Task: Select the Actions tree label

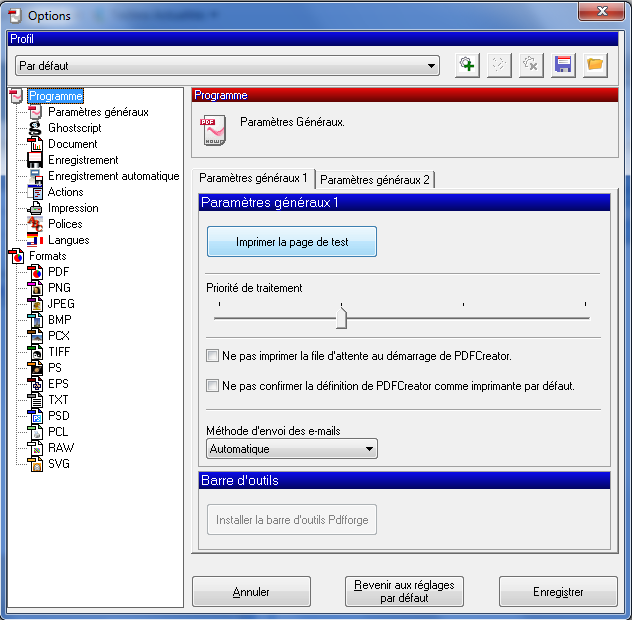Action: (x=66, y=192)
